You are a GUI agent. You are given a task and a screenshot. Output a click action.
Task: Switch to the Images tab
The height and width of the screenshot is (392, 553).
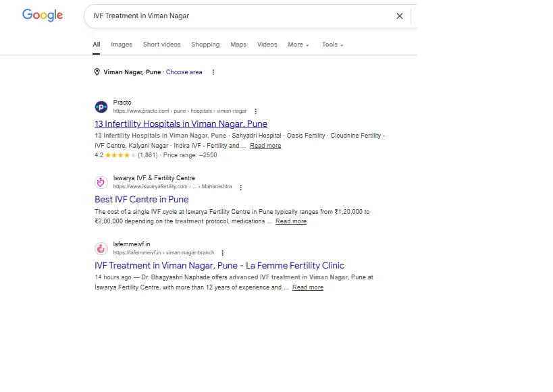click(x=122, y=45)
